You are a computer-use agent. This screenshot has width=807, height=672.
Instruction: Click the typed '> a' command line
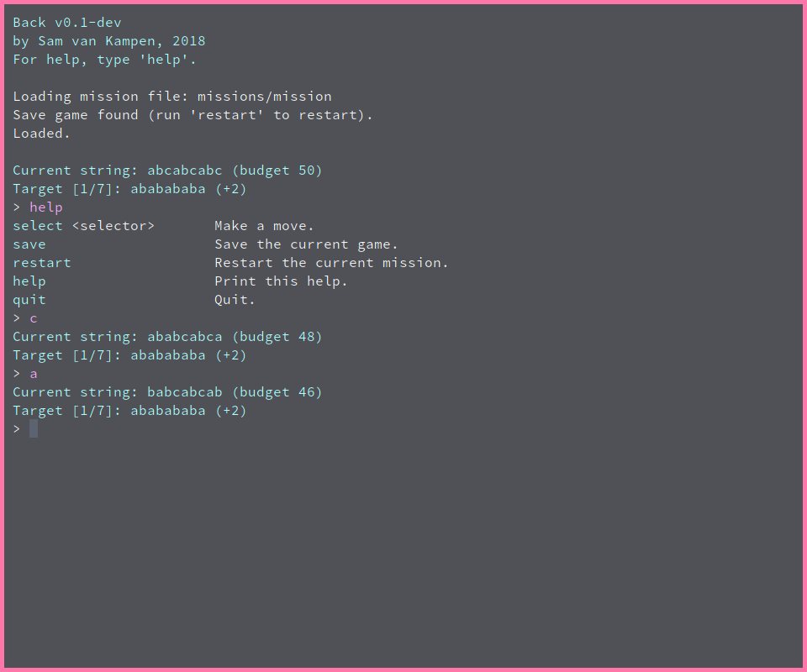click(25, 374)
